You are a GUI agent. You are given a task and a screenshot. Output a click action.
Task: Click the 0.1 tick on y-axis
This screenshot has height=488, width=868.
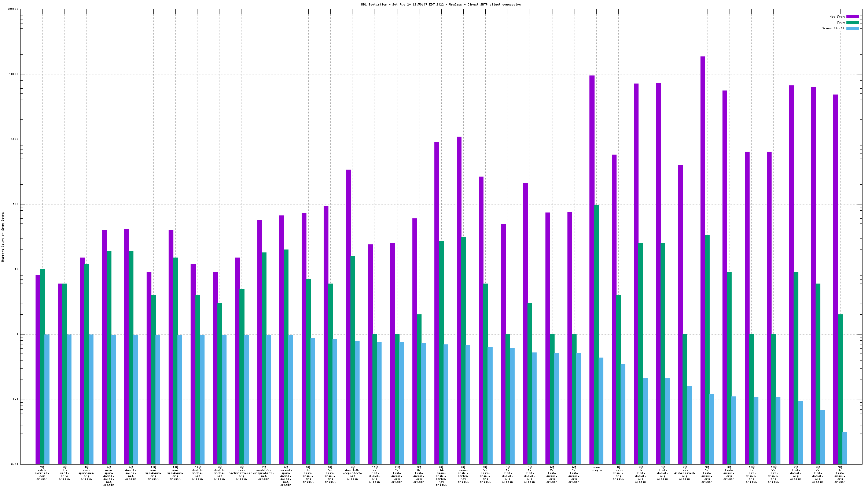[x=15, y=399]
